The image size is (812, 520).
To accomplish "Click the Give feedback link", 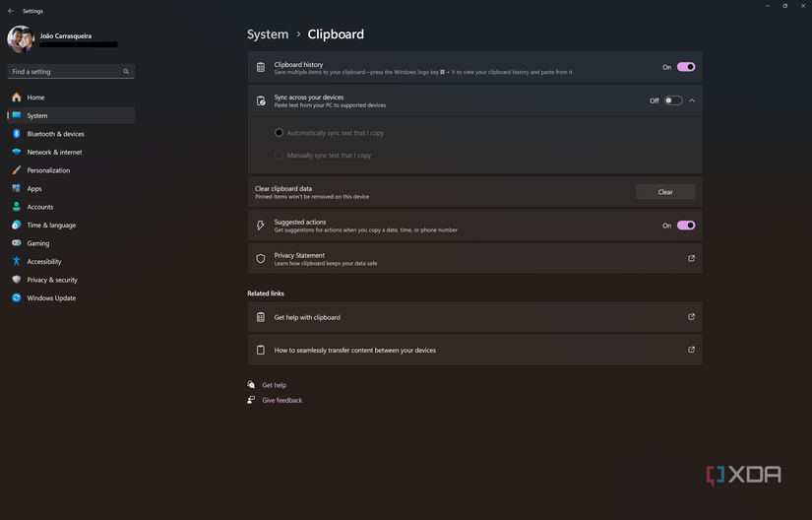I will click(x=281, y=400).
